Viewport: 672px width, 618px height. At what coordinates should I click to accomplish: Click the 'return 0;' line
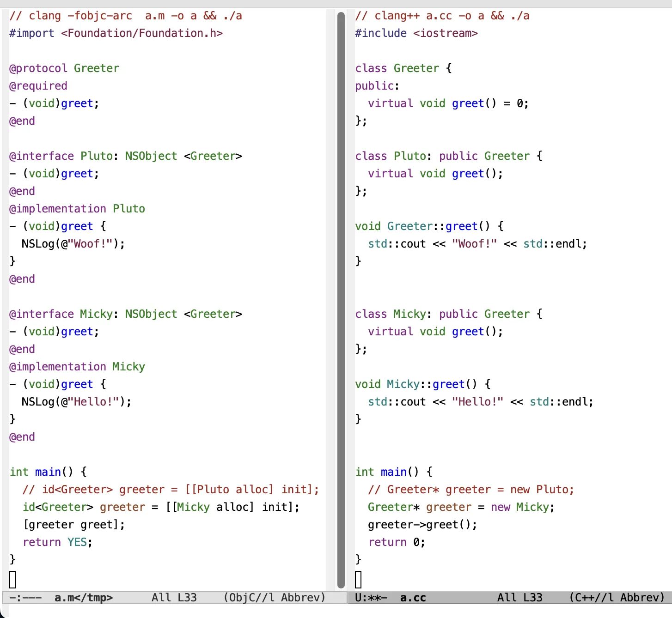[x=397, y=542]
